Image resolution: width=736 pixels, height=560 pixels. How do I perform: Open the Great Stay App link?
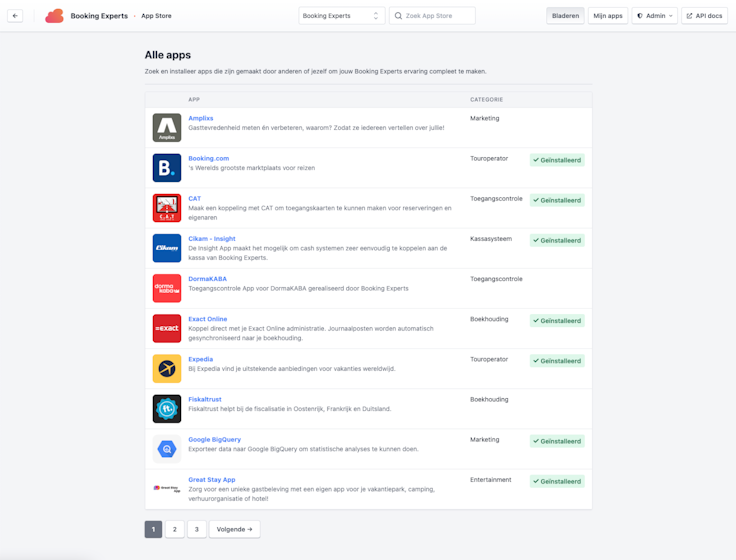[212, 480]
